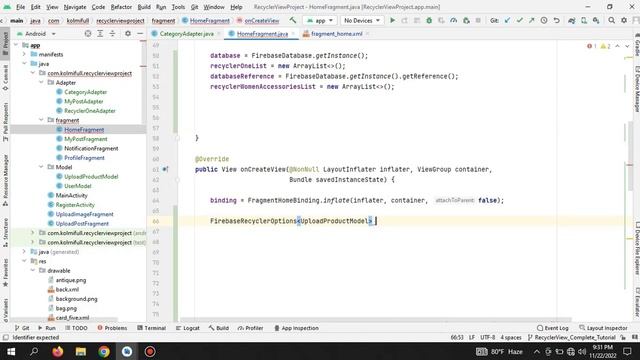Open Windows Start menu
Image resolution: width=640 pixels, height=360 pixels.
tap(11, 351)
